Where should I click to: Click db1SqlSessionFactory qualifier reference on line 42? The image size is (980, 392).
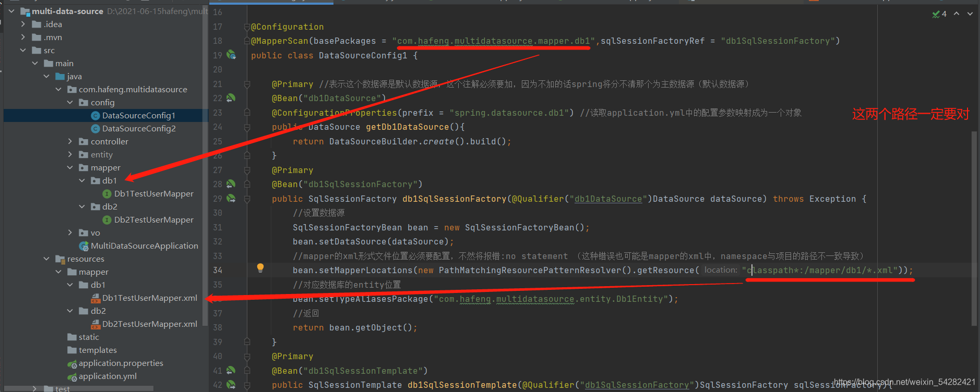(637, 385)
